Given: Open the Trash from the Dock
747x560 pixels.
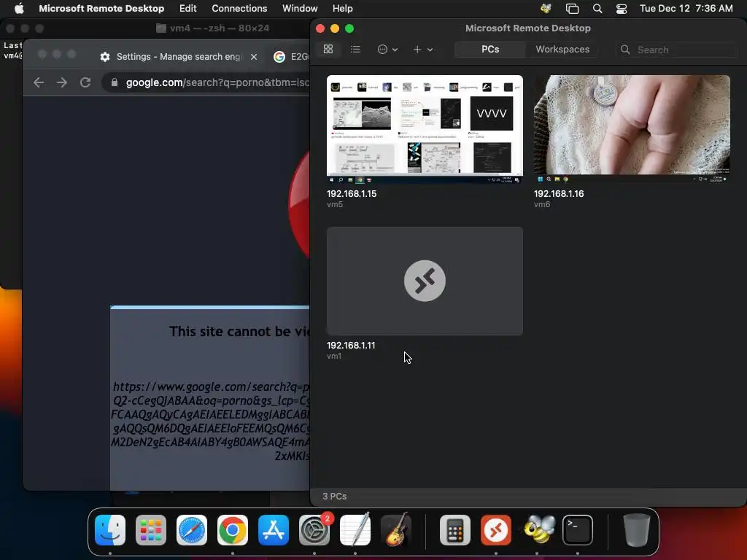Looking at the screenshot, I should (x=636, y=530).
